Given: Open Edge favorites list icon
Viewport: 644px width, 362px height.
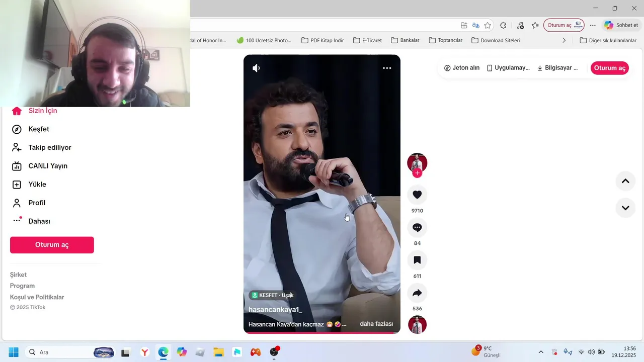Looking at the screenshot, I should [535, 25].
